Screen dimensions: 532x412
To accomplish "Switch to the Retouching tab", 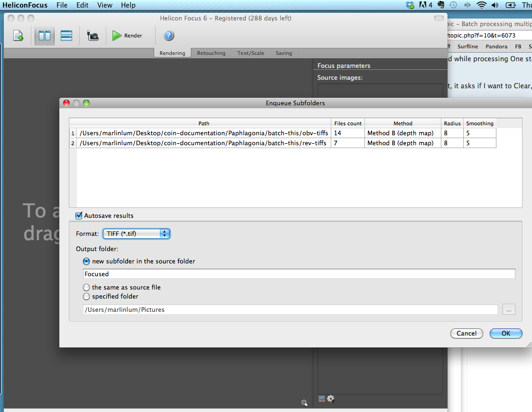I will pos(211,53).
